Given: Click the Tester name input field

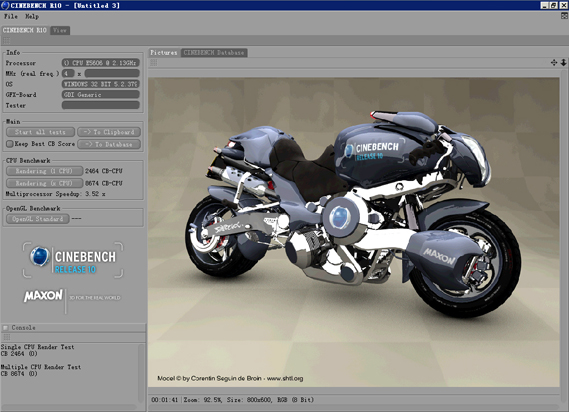Looking at the screenshot, I should (x=101, y=105).
